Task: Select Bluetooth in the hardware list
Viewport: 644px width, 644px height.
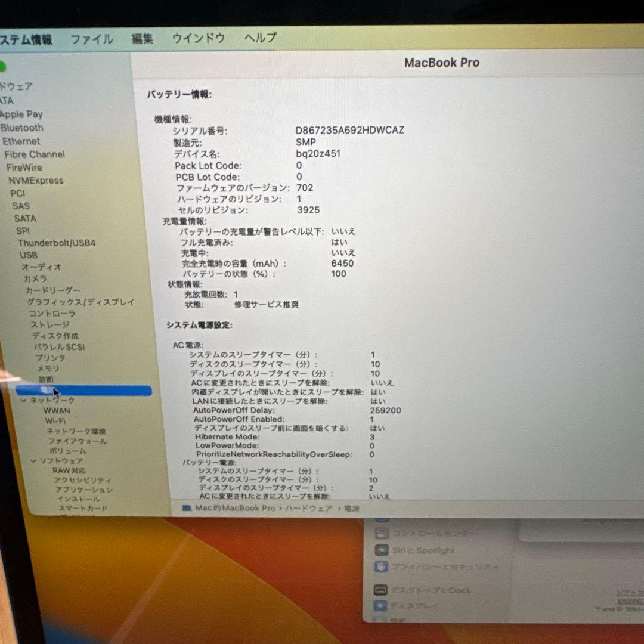Action: tap(22, 128)
